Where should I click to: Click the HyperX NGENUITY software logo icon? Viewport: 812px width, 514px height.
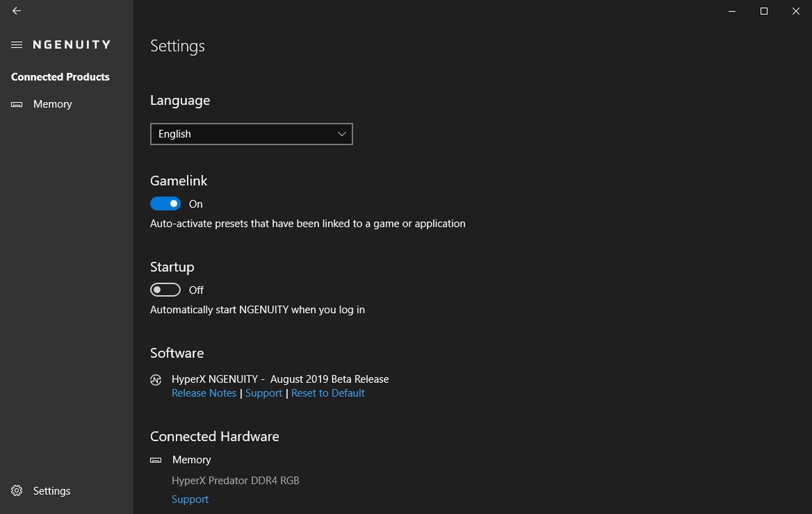point(155,380)
